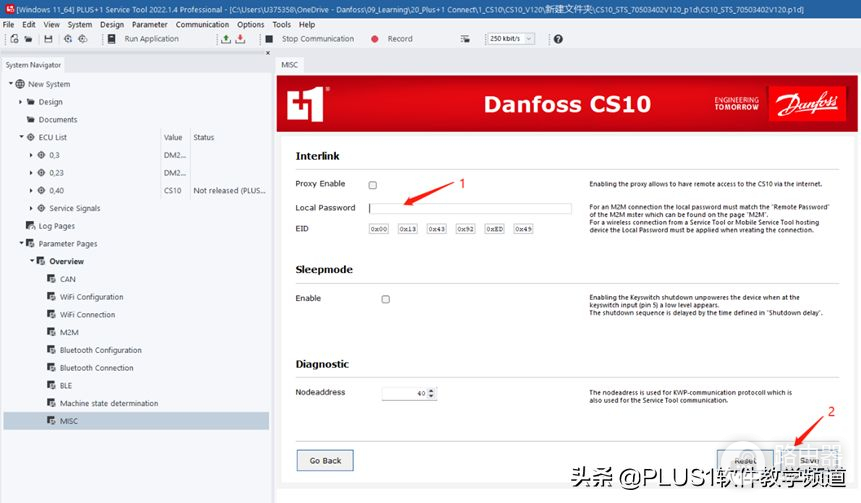Click the Local Password input field

pyautogui.click(x=470, y=209)
